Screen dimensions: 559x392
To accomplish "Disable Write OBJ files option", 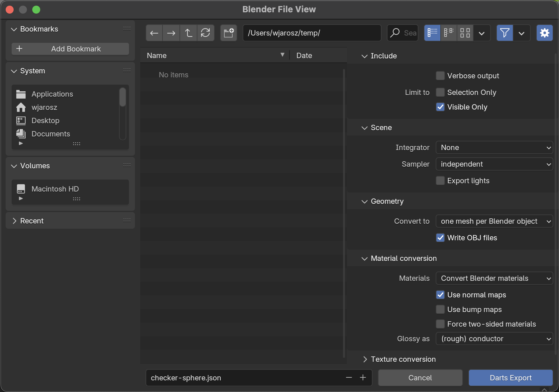I will (440, 238).
